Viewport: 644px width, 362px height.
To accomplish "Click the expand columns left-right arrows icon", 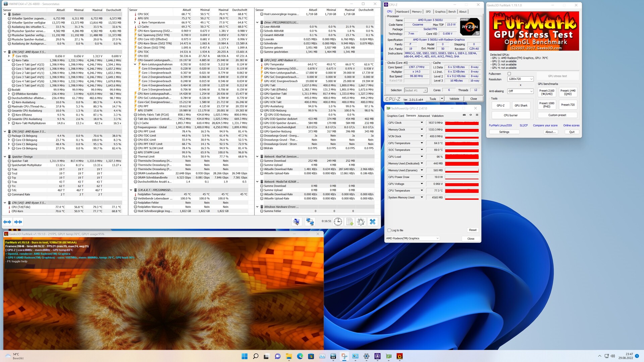I will tap(7, 222).
